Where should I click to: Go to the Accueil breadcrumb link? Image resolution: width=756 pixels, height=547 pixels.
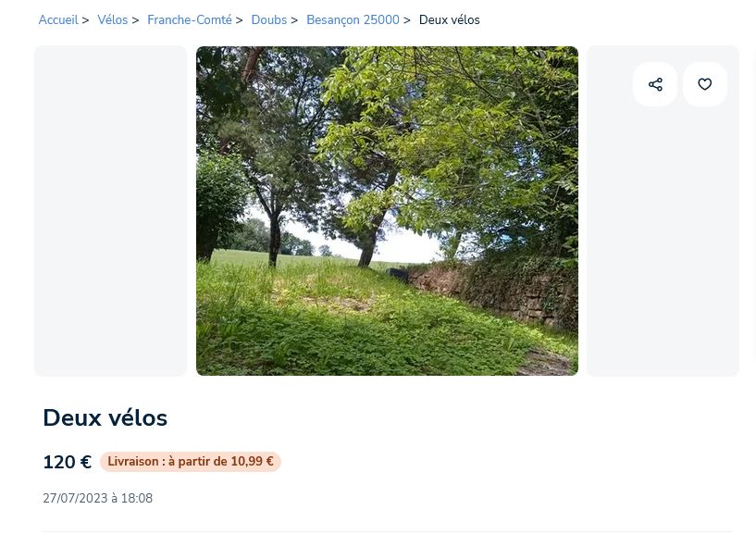click(x=58, y=19)
